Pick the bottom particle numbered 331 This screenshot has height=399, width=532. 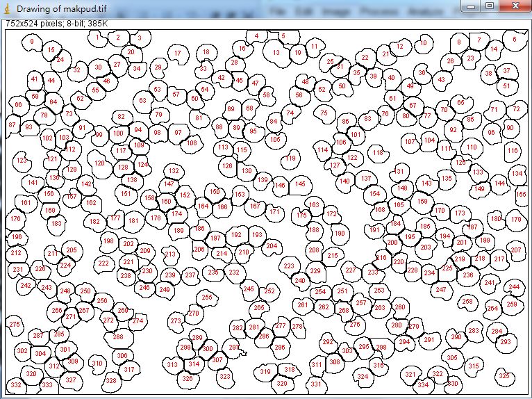(316, 385)
